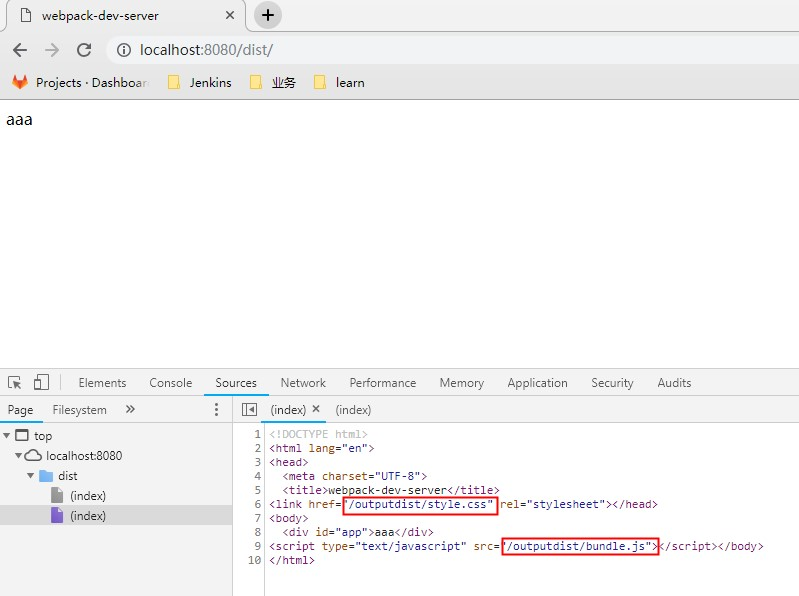Click the /outputdist/bundle.js src value

580,547
